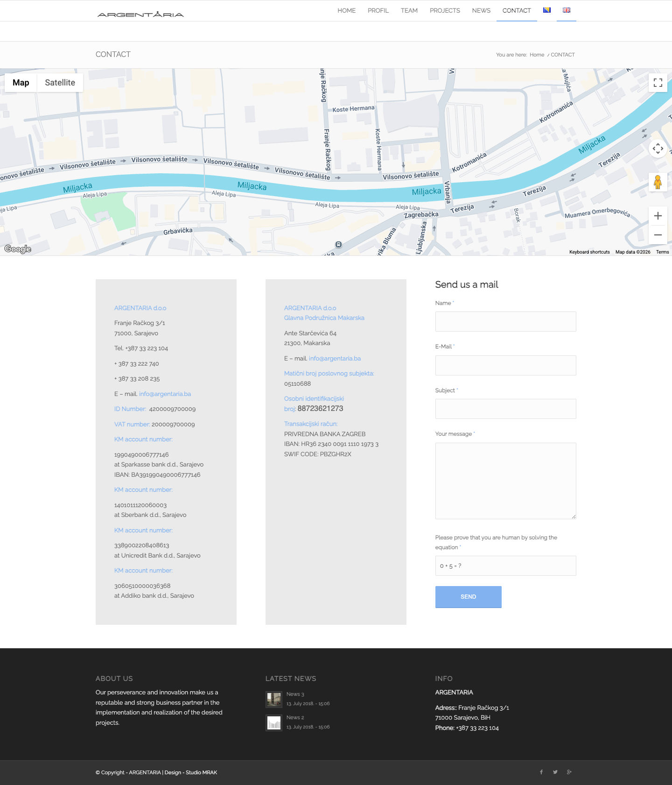This screenshot has width=672, height=785.
Task: Zoom in the map with plus button
Action: (658, 216)
